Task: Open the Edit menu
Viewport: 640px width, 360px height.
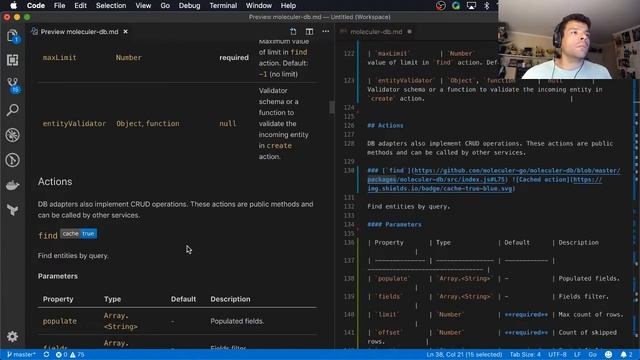Action: [80, 6]
